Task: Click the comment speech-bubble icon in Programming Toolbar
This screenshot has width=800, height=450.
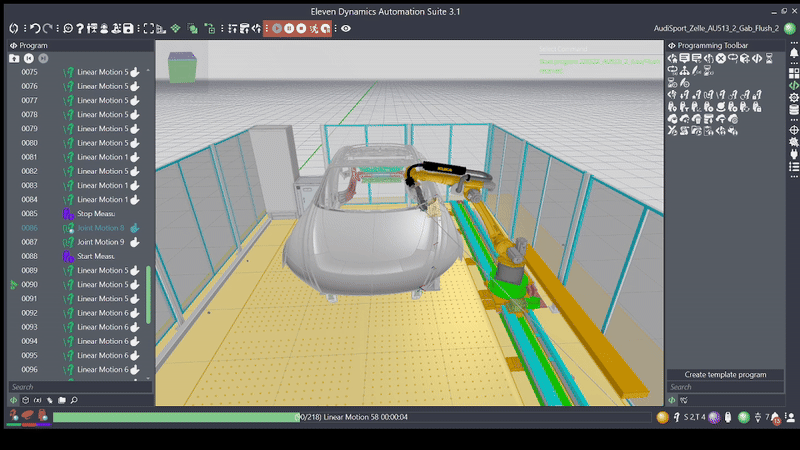Action: pos(684,59)
